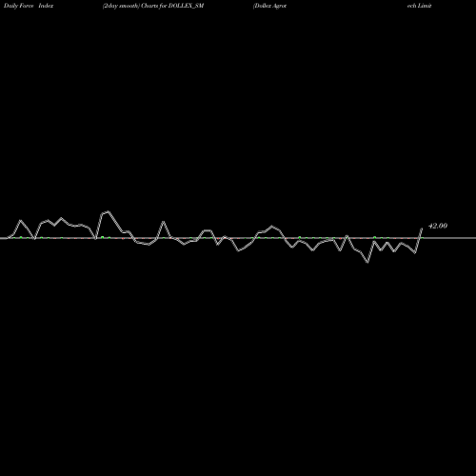Click the 'Daily Force Index' title text
Screen dimensions: 476x476
tap(29, 6)
